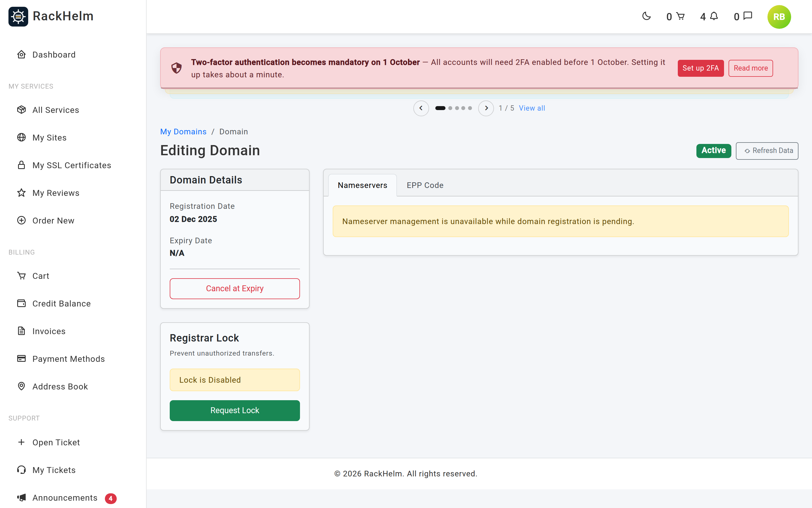Click Address Book pin icon
Image resolution: width=812 pixels, height=508 pixels.
click(21, 386)
